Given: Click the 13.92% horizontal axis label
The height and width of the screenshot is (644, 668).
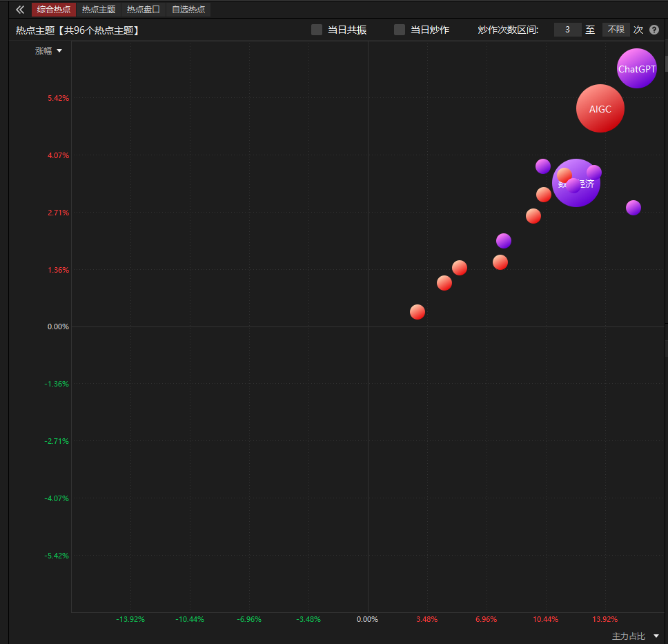Looking at the screenshot, I should pyautogui.click(x=605, y=619).
